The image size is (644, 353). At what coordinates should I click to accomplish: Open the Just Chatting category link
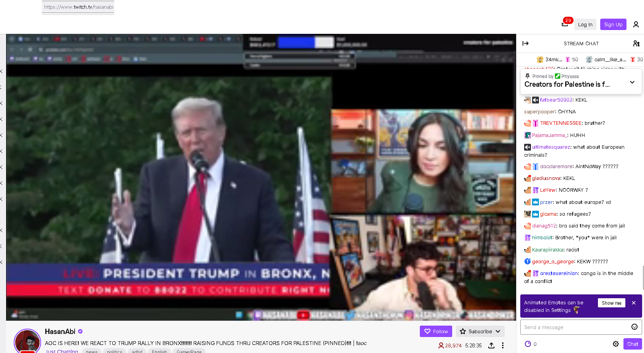coord(62,351)
